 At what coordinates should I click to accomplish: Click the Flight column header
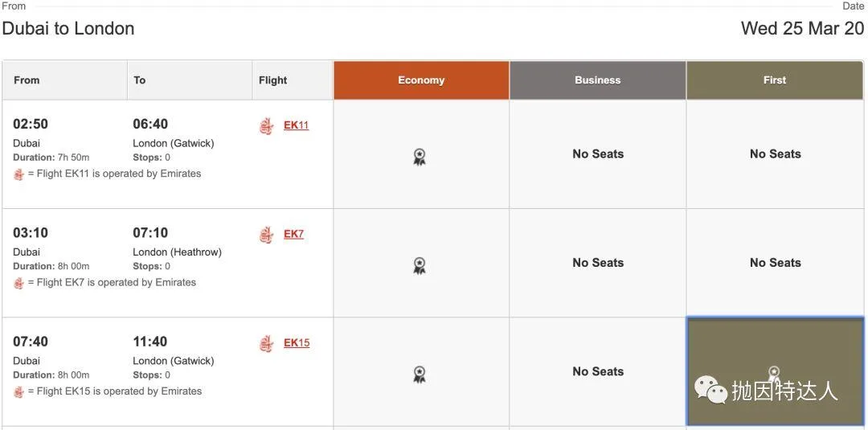click(273, 80)
